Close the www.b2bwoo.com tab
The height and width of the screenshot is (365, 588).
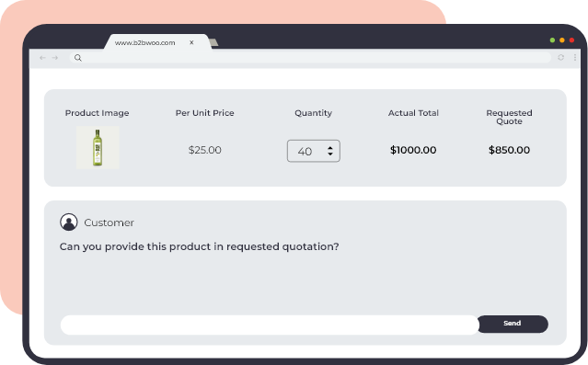click(191, 42)
